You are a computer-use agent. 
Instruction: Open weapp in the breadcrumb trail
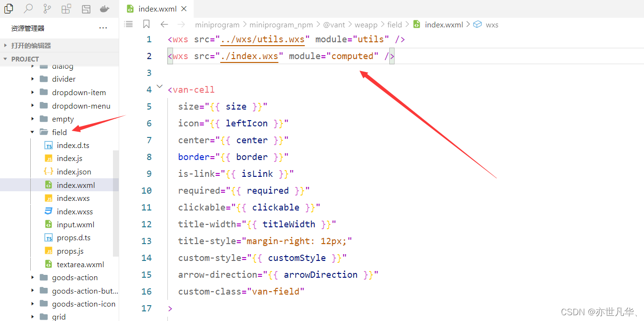coord(366,25)
